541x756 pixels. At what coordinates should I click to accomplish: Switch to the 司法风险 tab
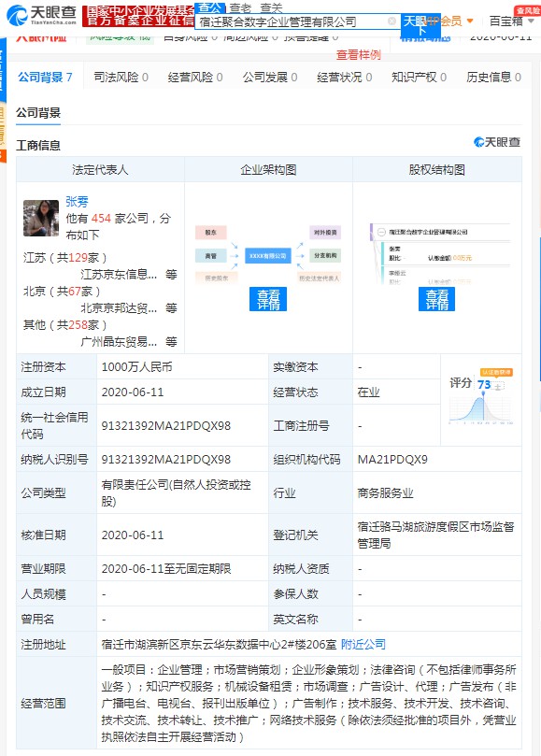(x=121, y=78)
